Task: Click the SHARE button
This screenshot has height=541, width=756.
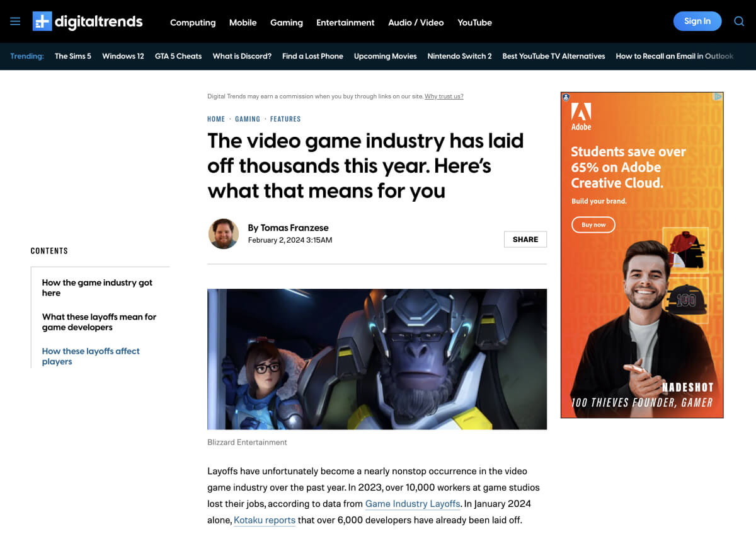Action: click(x=525, y=240)
